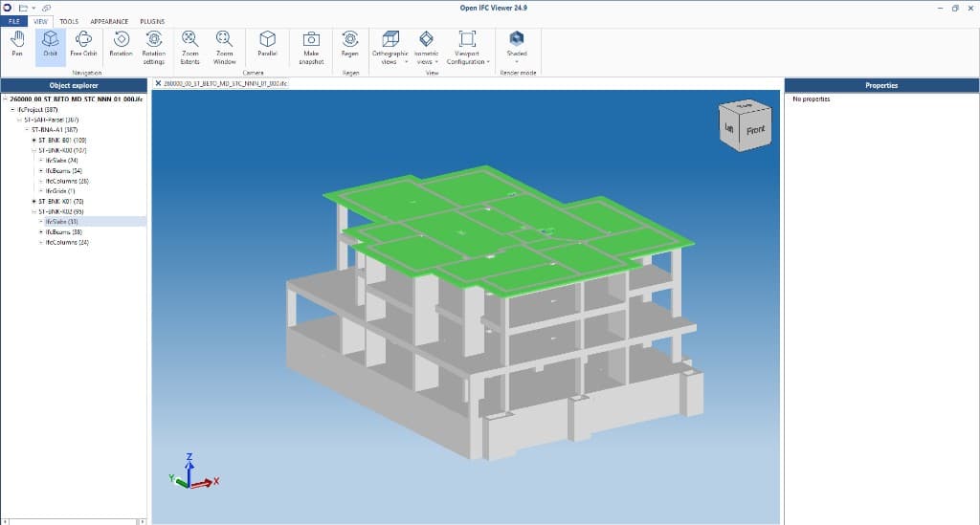Collapse the ST-BNK-K02 (95) node

pos(33,211)
